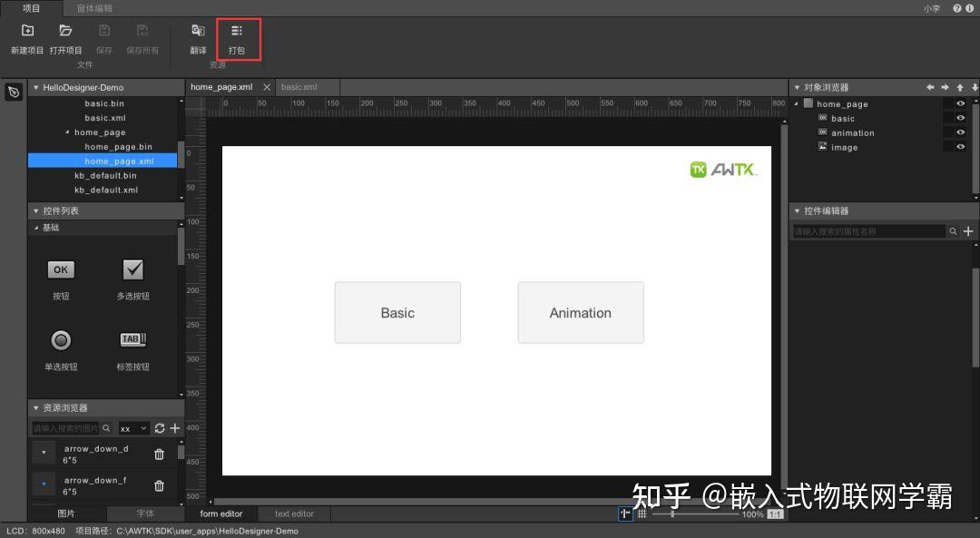This screenshot has height=538, width=980.
Task: Open the info icon at top right
Action: (x=970, y=8)
